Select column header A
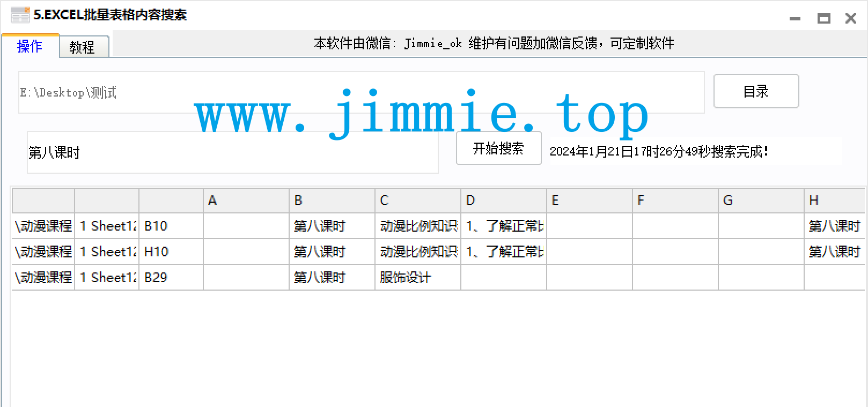 pyautogui.click(x=246, y=201)
